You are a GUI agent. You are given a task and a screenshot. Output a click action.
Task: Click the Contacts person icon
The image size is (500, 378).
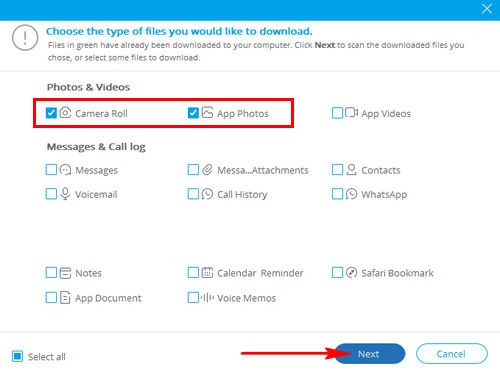(x=351, y=170)
